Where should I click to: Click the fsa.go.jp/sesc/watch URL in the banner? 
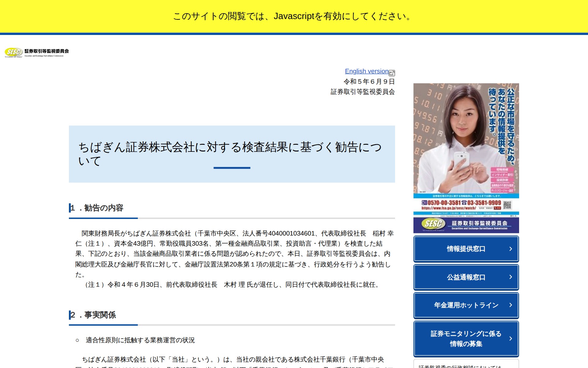pyautogui.click(x=448, y=208)
